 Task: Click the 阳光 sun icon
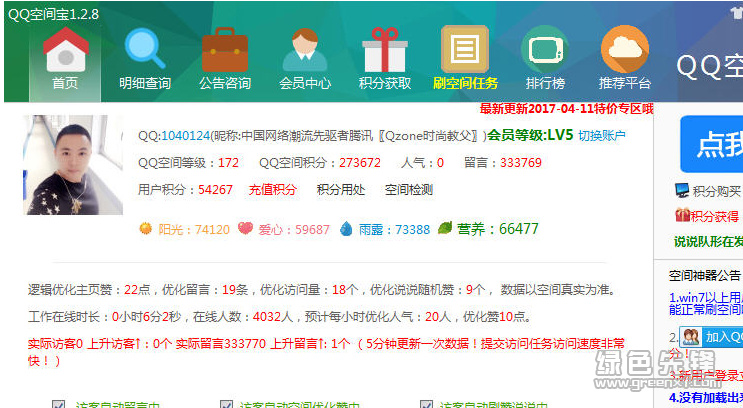click(x=146, y=229)
